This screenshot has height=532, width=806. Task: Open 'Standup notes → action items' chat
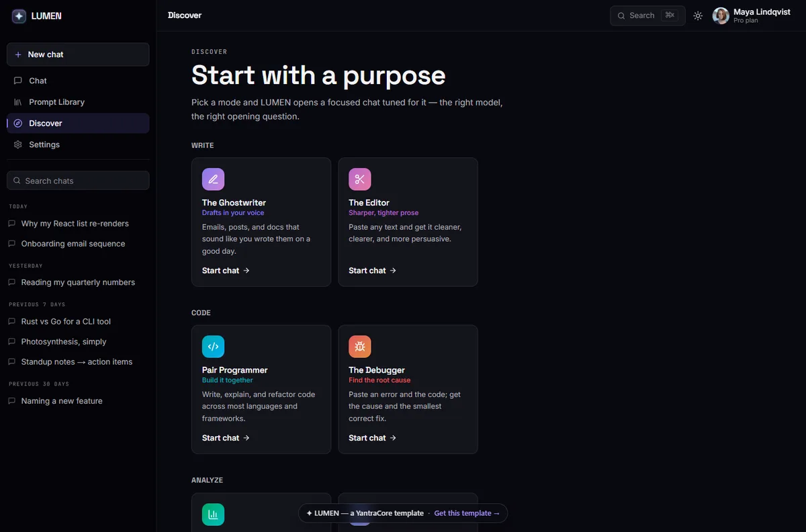[78, 362]
